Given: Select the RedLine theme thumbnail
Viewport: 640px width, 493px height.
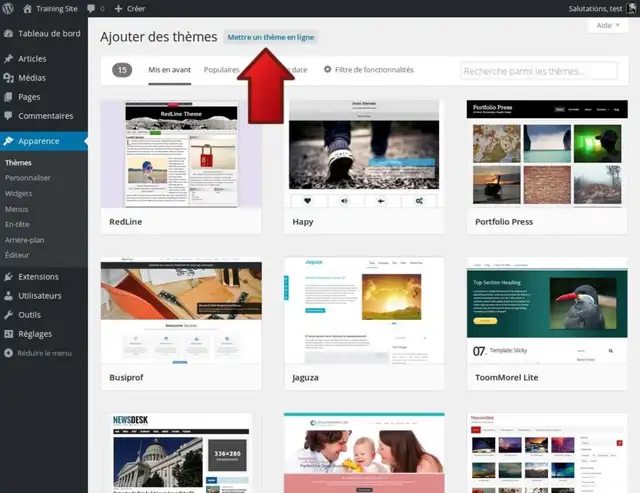Looking at the screenshot, I should tap(181, 154).
